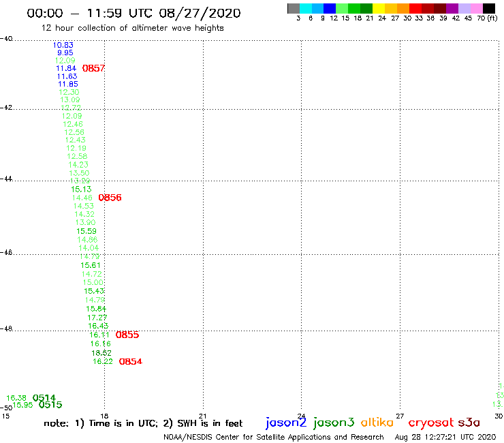
Task: Click the 13.90 wave height reading
Action: click(x=86, y=222)
